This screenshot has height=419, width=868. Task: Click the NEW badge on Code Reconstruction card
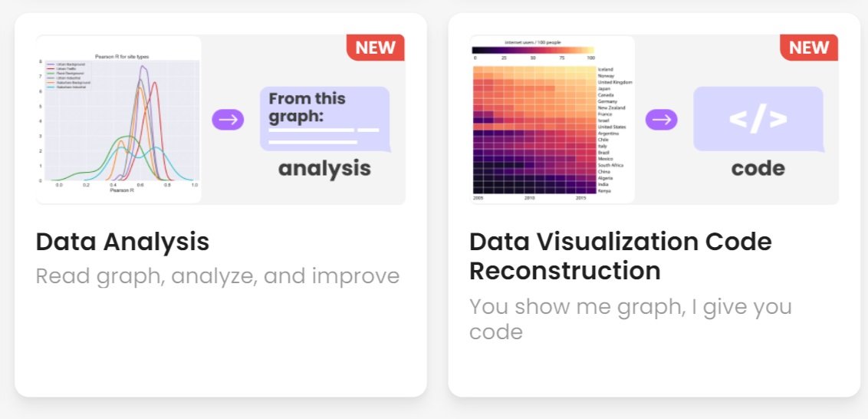point(809,48)
